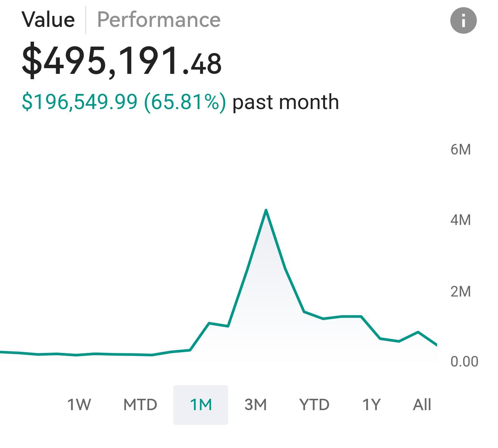The image size is (498, 448).
Task: Tap the "past month" label
Action: coord(286,102)
